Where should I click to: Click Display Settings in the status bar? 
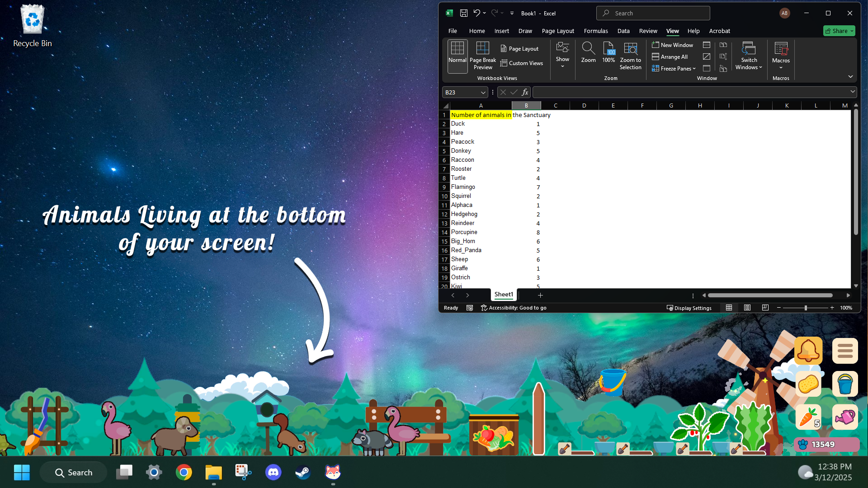pyautogui.click(x=689, y=308)
